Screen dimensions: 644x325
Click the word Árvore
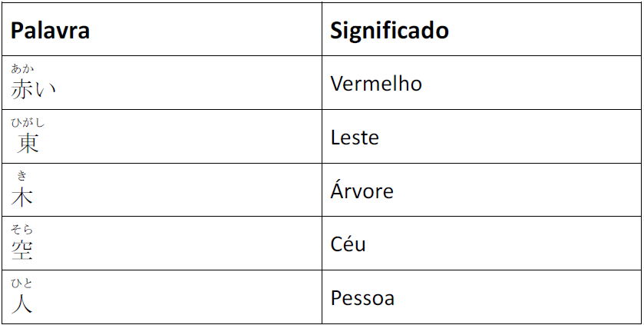(362, 191)
